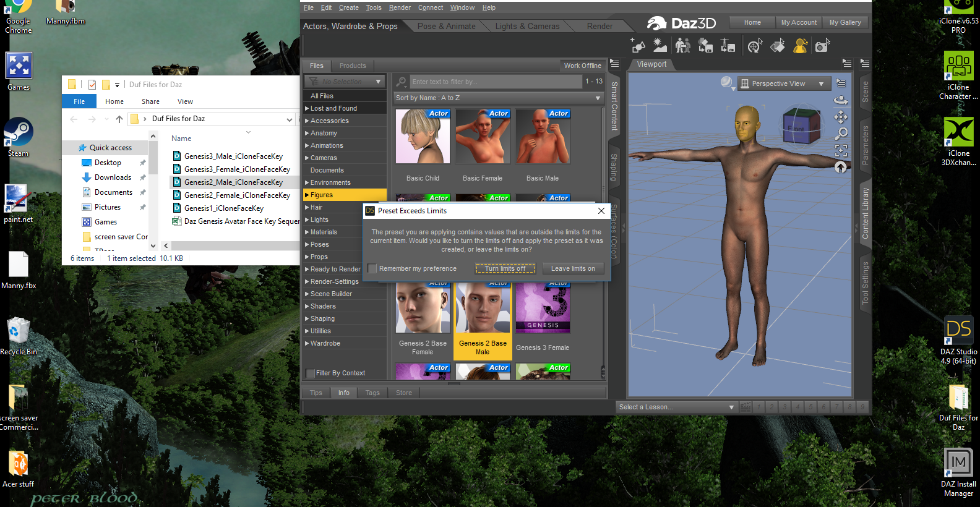Open the No Selection dropdown in Files pane
This screenshot has height=507, width=980.
pyautogui.click(x=345, y=82)
